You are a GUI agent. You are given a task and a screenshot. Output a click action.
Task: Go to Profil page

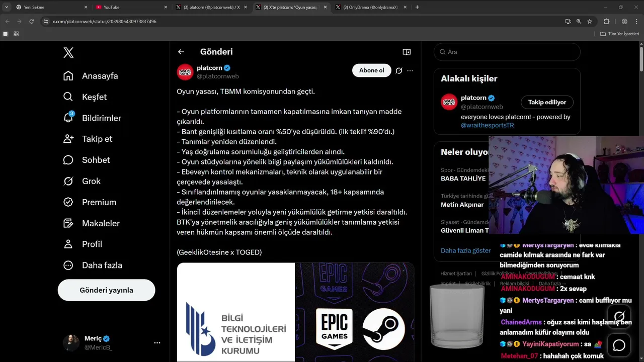point(83,244)
